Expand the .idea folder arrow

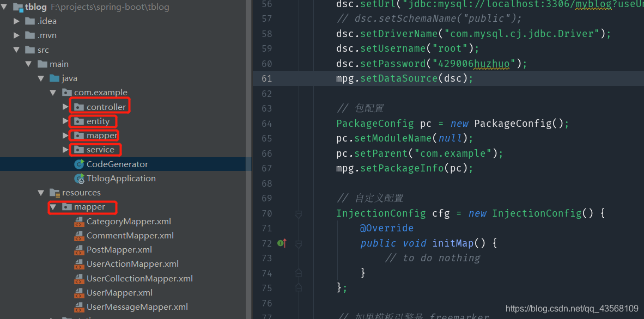coord(16,21)
